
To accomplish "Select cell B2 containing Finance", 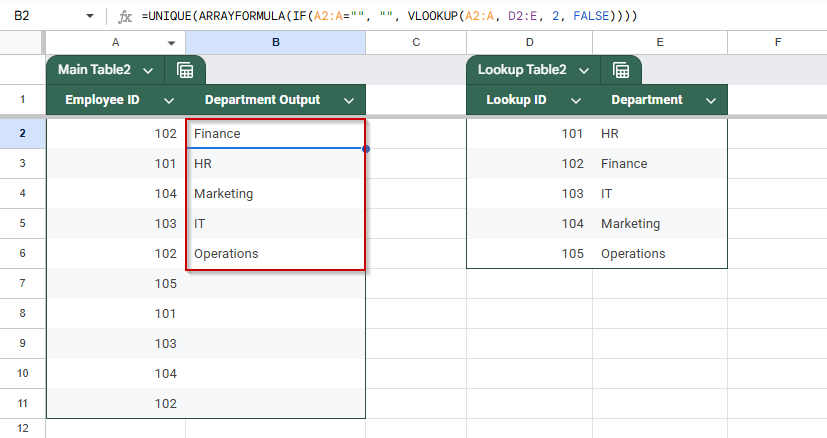I will pyautogui.click(x=275, y=134).
